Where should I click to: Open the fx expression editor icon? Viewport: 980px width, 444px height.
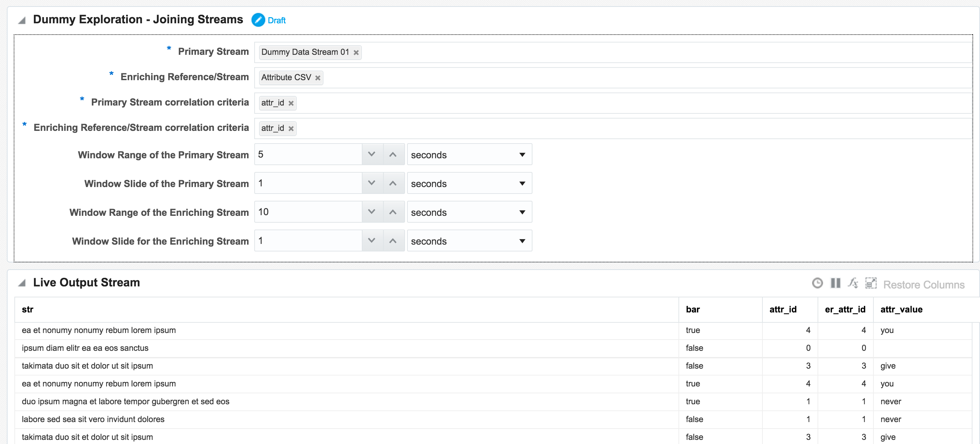pyautogui.click(x=853, y=283)
